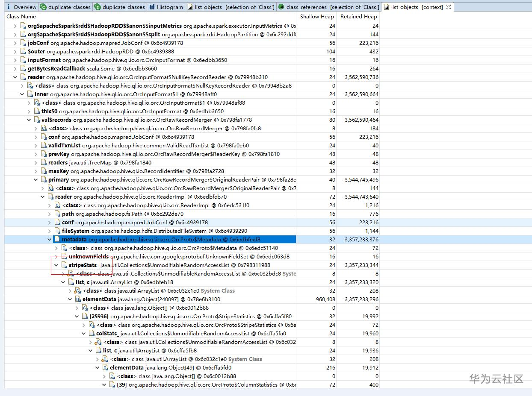Close the list_objects [context] tab

click(x=449, y=7)
